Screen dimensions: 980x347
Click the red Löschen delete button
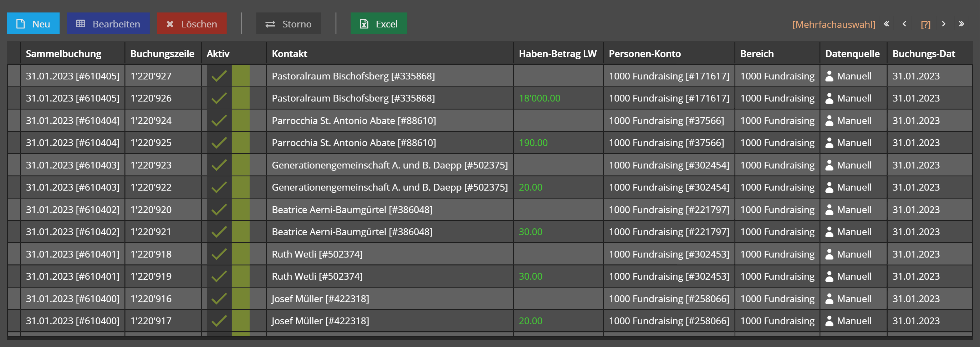[x=192, y=24]
